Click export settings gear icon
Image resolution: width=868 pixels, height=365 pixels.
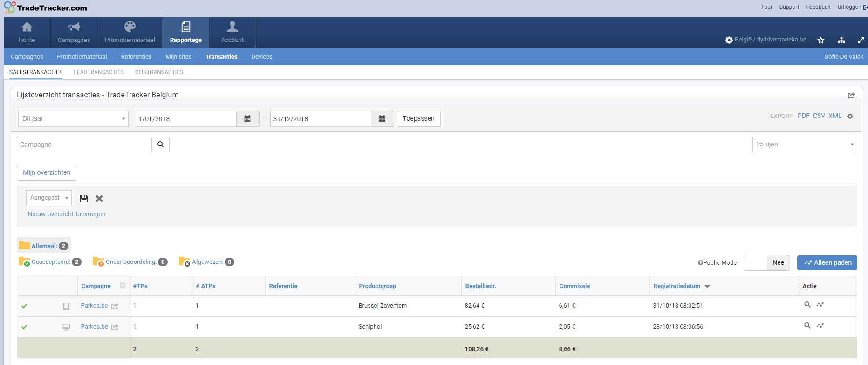850,116
